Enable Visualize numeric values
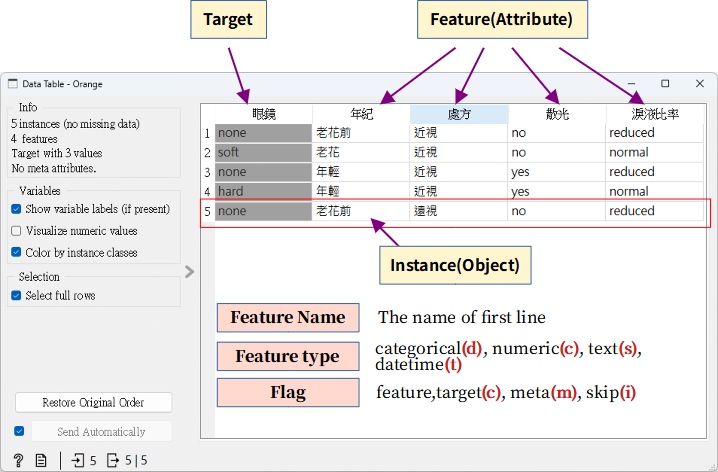The image size is (718, 472). coord(17,231)
